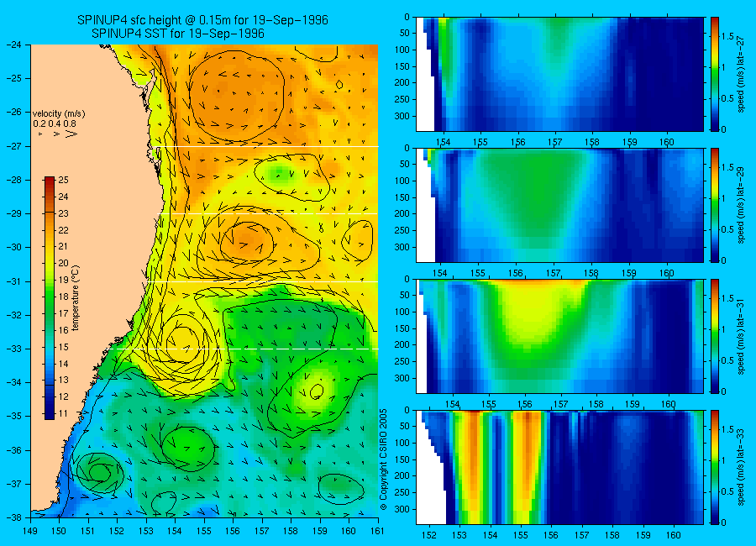This screenshot has width=756, height=546.
Task: Click the 'speed (m/s) lat=-33' label
Action: click(x=741, y=467)
